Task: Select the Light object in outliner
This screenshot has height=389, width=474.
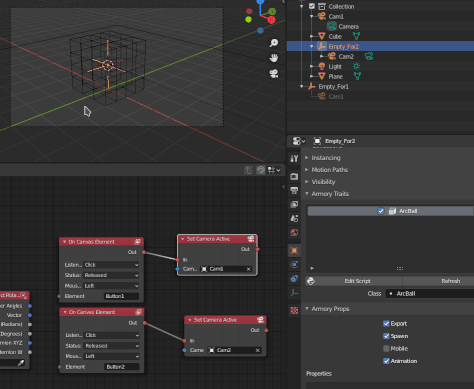Action: [x=335, y=66]
